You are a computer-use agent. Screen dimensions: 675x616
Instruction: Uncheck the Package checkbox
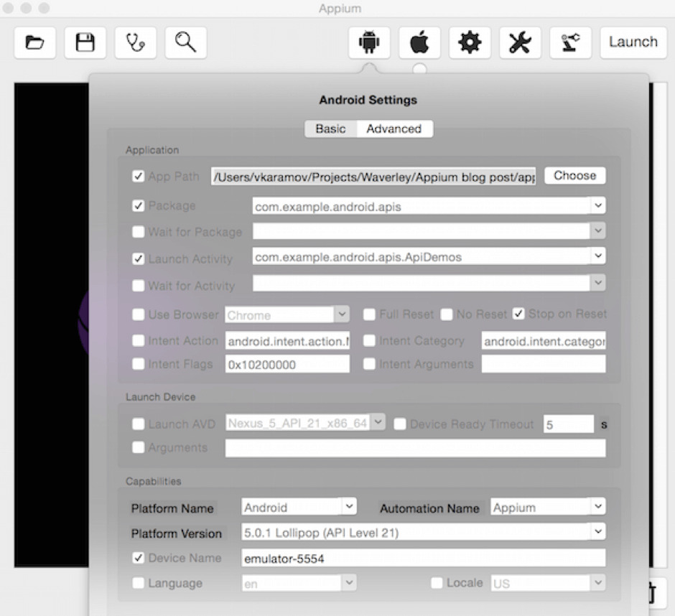pos(138,206)
